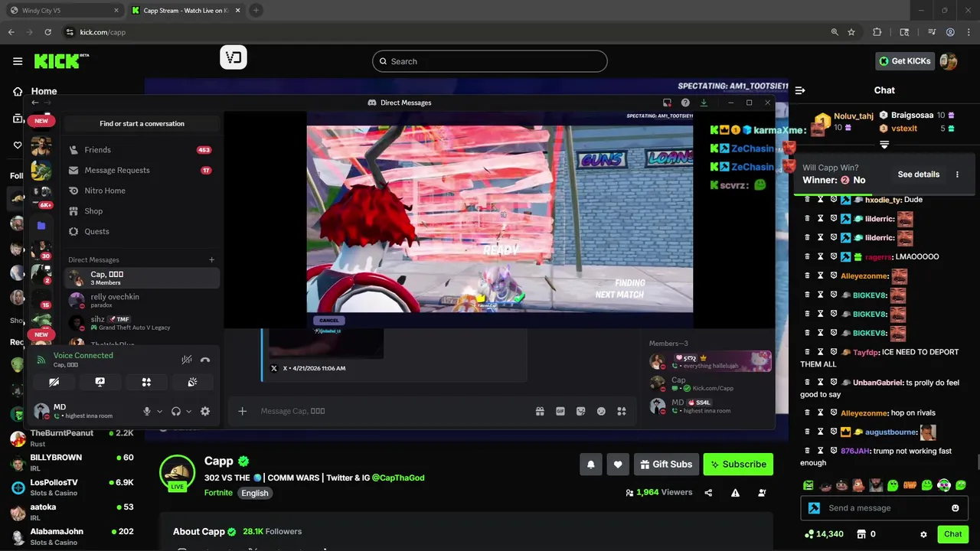The width and height of the screenshot is (980, 551).
Task: Open the GIF picker in Discord
Action: click(560, 411)
